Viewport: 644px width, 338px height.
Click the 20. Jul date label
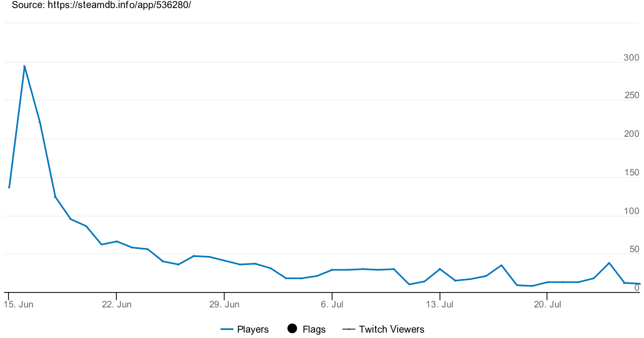coord(547,305)
